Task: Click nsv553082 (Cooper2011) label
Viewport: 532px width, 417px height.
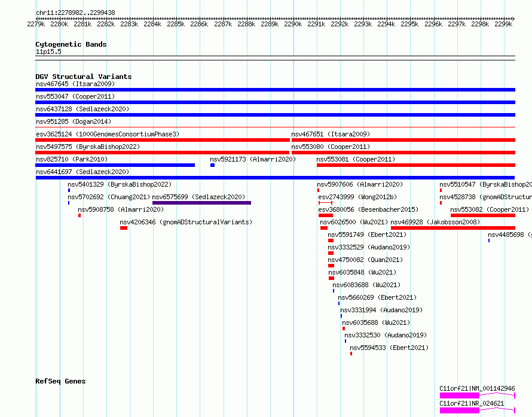Action: pos(490,209)
